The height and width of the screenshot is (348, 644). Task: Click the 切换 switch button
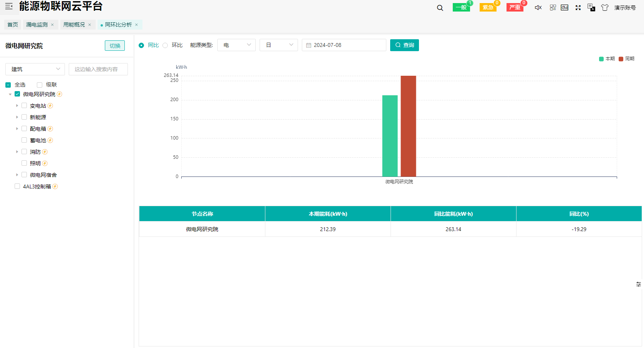point(115,46)
